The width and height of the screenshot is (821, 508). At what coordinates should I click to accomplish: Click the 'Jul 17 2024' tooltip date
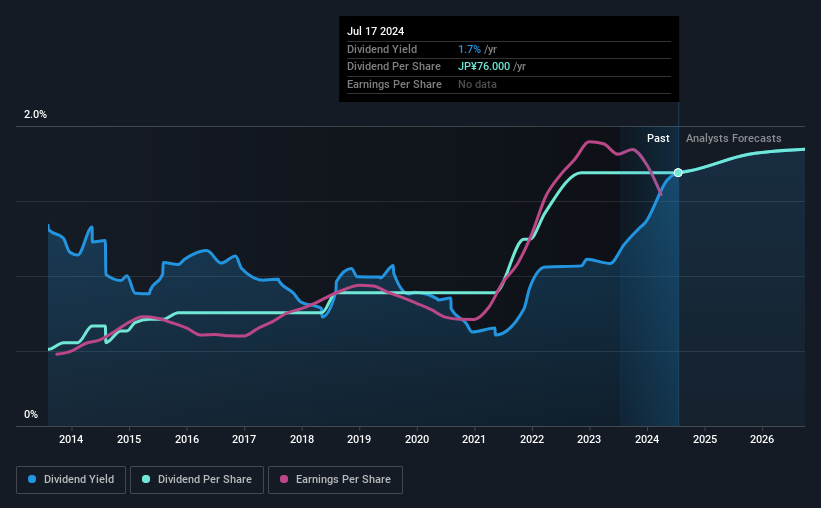pos(375,31)
